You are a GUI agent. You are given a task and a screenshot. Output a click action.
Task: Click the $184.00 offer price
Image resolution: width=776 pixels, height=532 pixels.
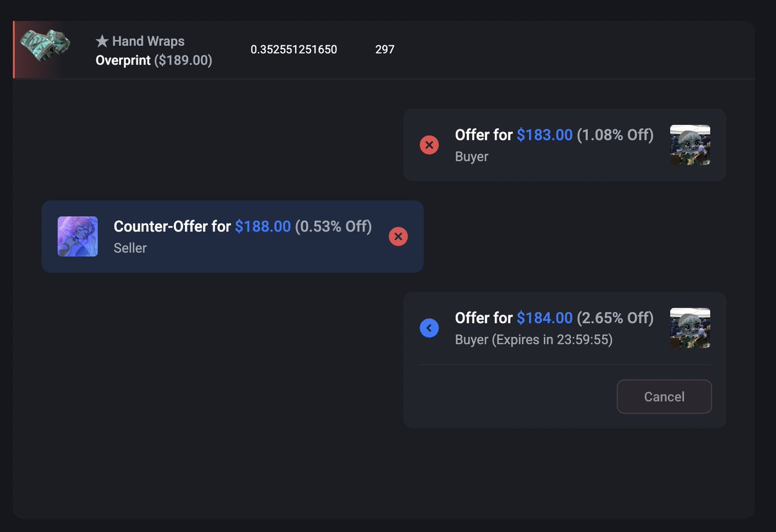tap(544, 318)
